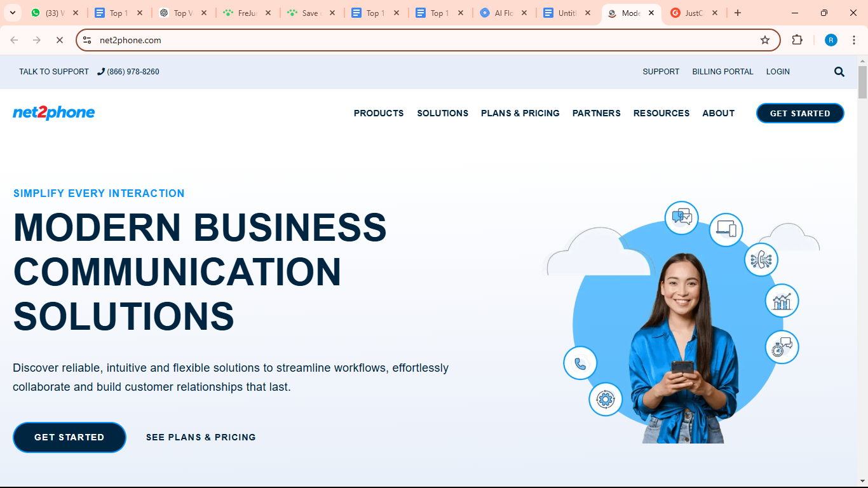Click the search magnifier icon
Screen dimensions: 868x488
[x=839, y=71]
